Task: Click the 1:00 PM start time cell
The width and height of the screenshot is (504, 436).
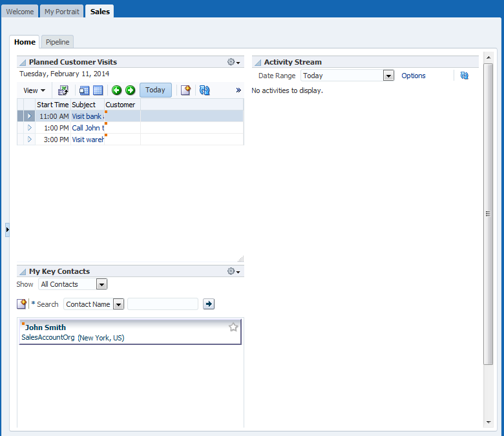Action: pos(53,128)
